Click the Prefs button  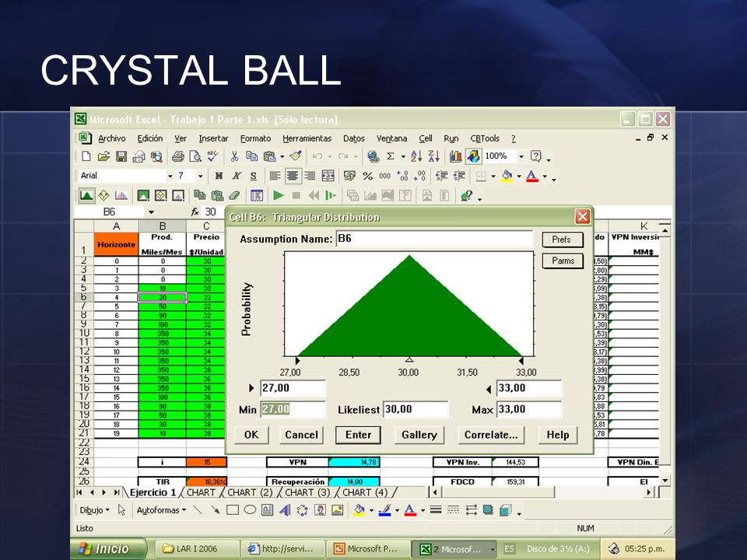click(562, 240)
